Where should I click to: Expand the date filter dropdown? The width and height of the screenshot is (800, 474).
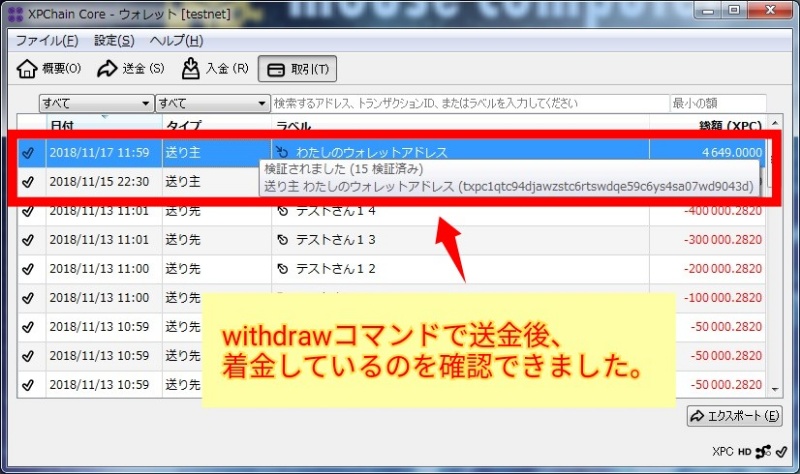96,103
